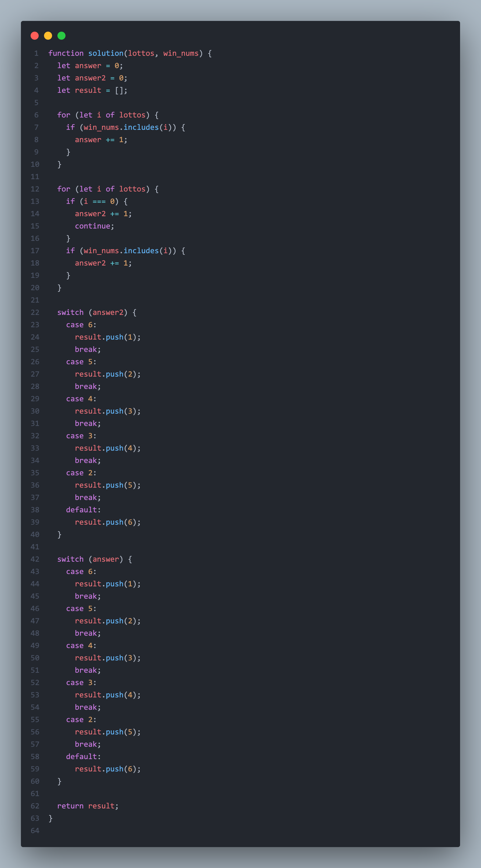
Task: Click "result.push(5);" on line 36
Action: (x=108, y=485)
